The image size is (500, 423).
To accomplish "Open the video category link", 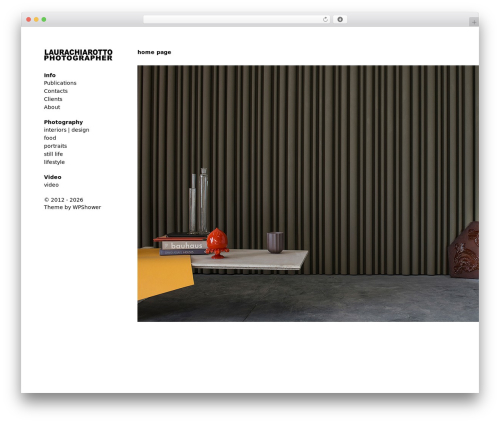I will (51, 185).
